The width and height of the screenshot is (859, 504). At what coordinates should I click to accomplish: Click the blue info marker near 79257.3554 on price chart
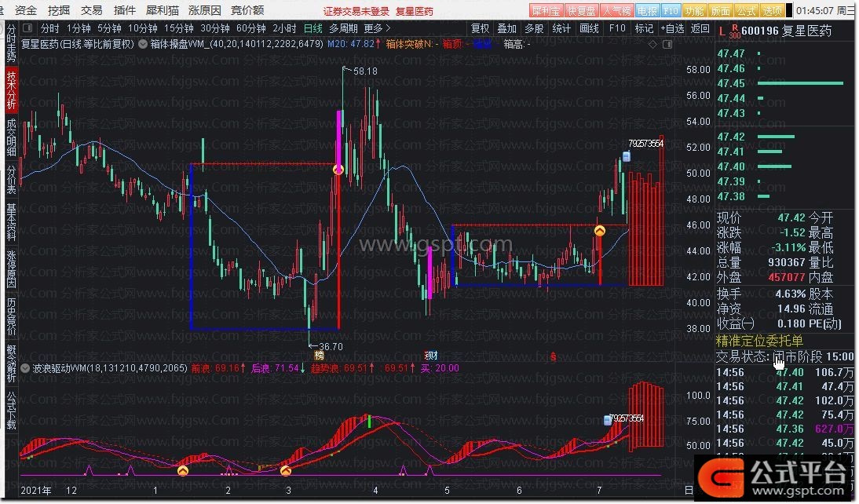[626, 157]
